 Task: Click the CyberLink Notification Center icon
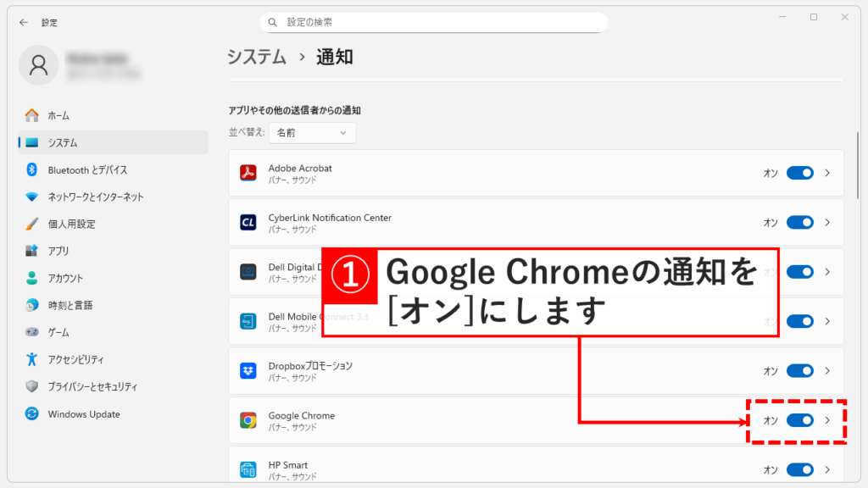click(x=248, y=222)
